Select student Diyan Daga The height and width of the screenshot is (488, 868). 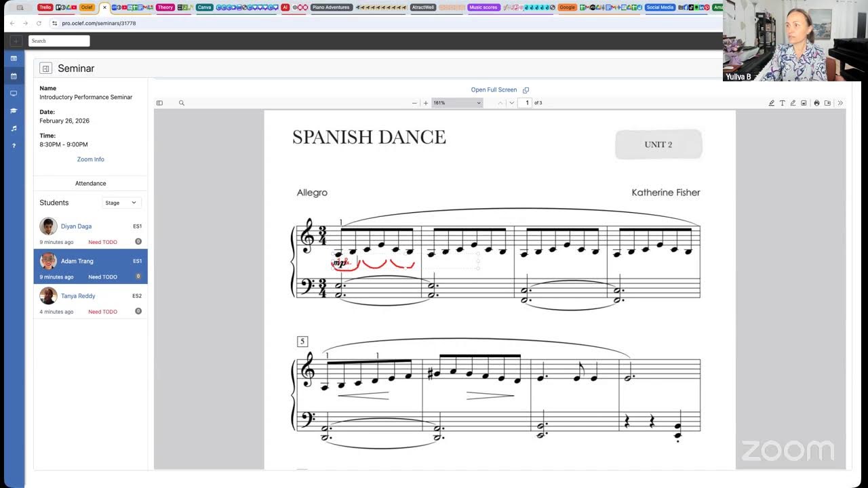(76, 226)
